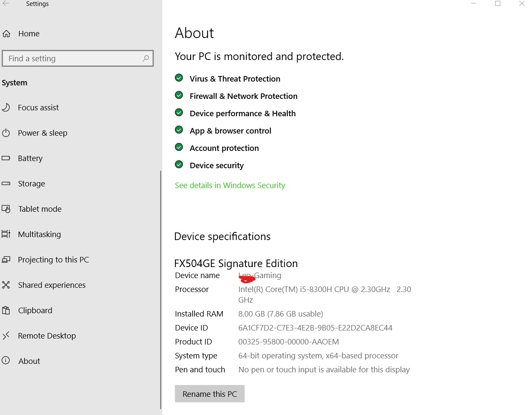
Task: Click Product ID value 00325-95800-00000-AAOEM
Action: 289,341
